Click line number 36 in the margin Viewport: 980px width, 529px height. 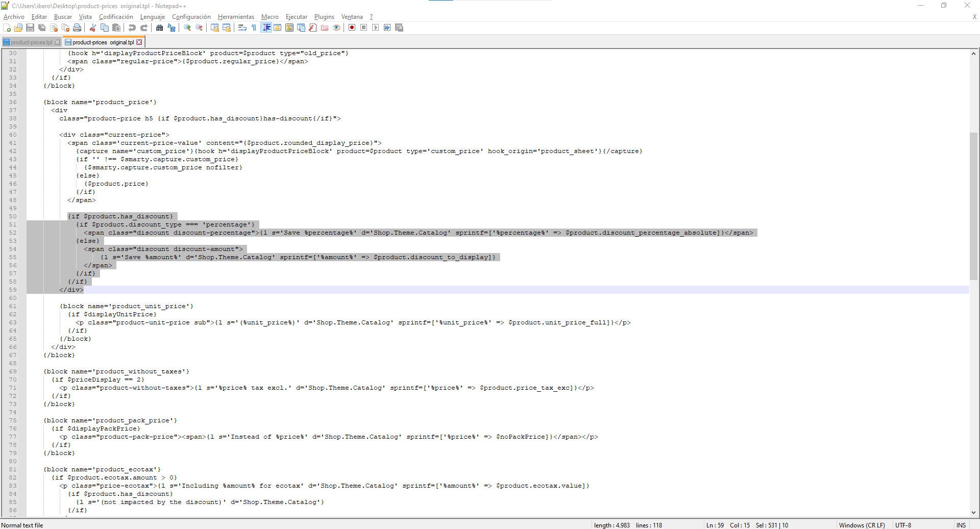13,102
